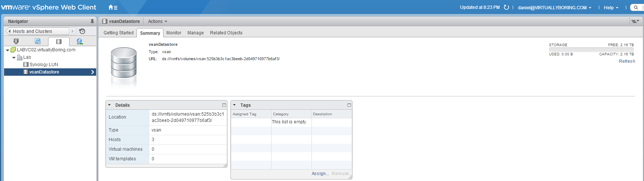Pin the Navigator panel
The height and width of the screenshot is (181, 644).
(x=92, y=21)
